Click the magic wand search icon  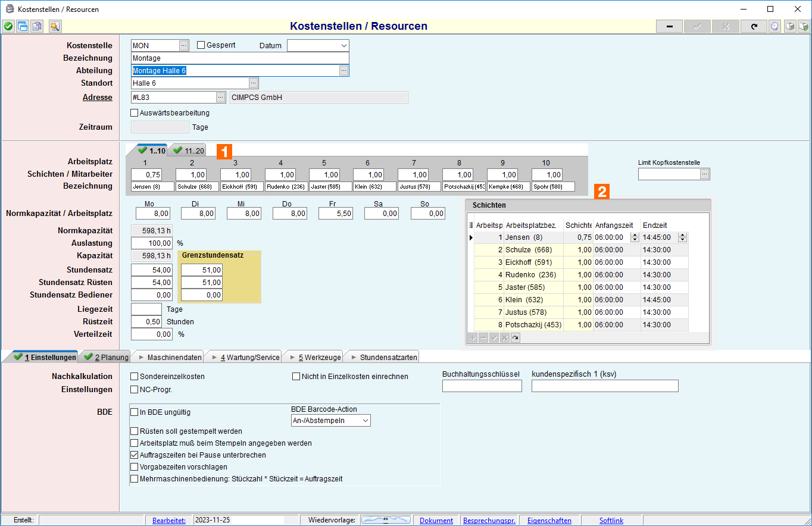click(x=55, y=26)
